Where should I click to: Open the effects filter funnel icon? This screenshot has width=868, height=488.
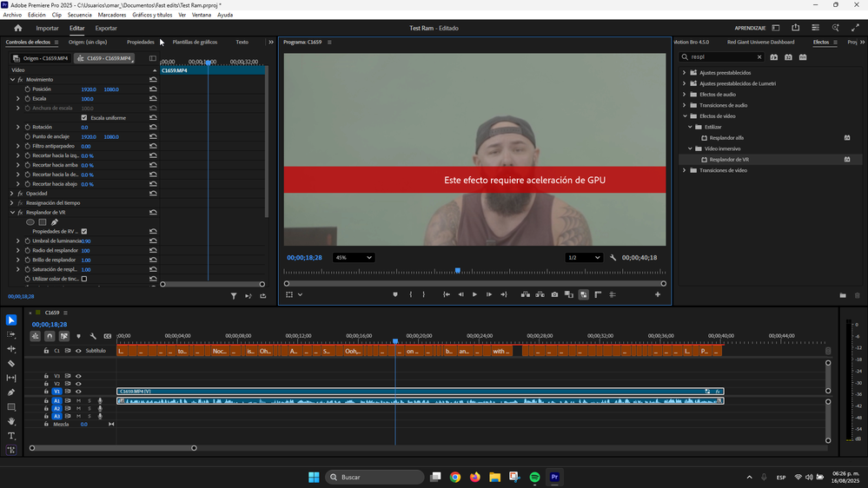click(x=234, y=296)
